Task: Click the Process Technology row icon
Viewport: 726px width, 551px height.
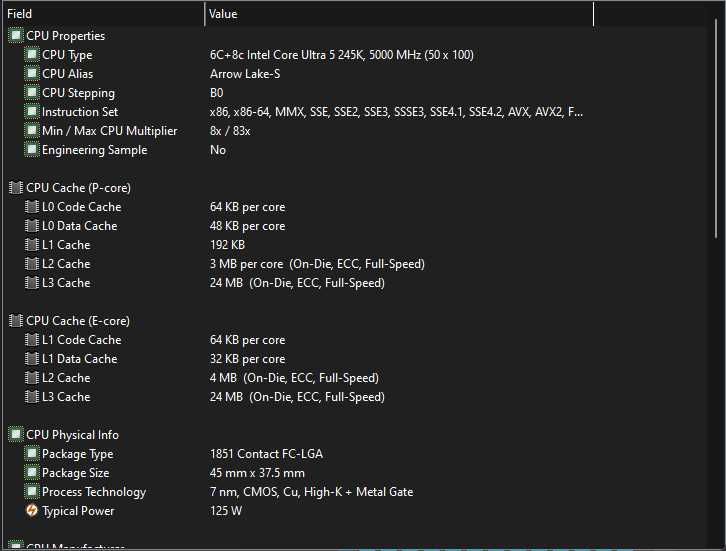Action: (x=31, y=491)
